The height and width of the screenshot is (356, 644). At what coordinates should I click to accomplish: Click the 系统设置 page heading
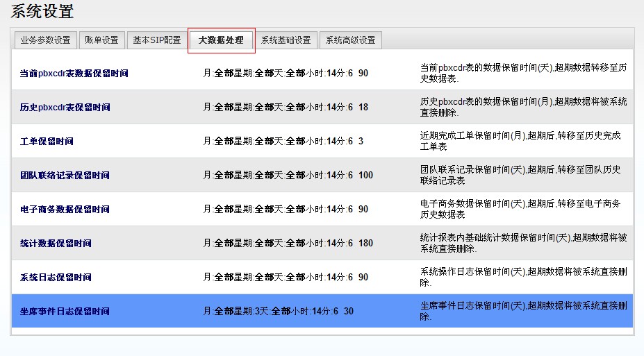tap(42, 12)
